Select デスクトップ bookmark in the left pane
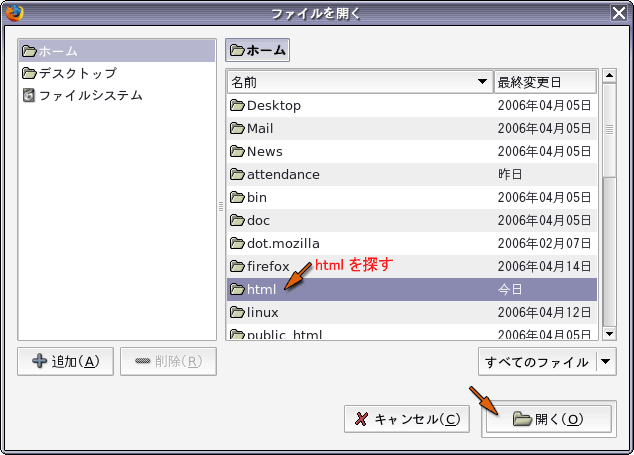 [117, 73]
